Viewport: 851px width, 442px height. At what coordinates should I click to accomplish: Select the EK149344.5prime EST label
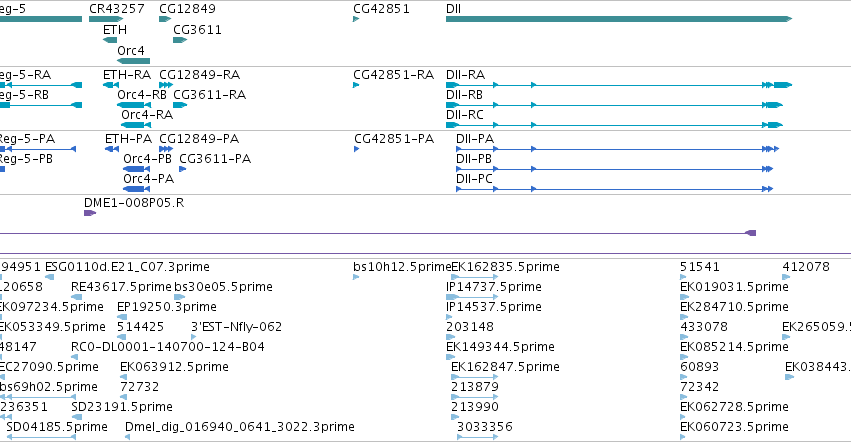pos(500,346)
